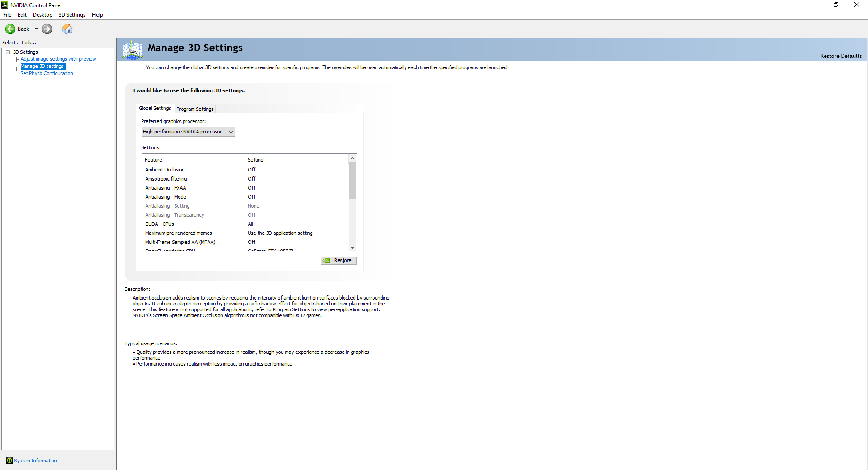The height and width of the screenshot is (471, 868).
Task: Click the Setting column header
Action: point(297,160)
